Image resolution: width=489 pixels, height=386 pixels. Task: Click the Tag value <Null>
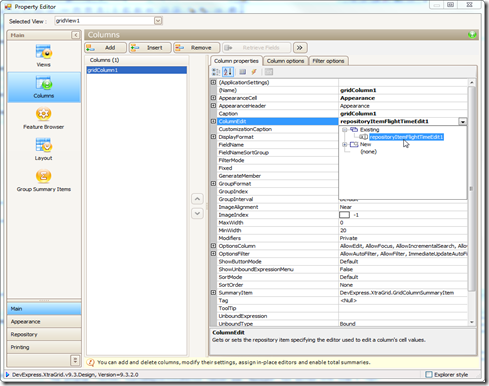click(x=348, y=300)
